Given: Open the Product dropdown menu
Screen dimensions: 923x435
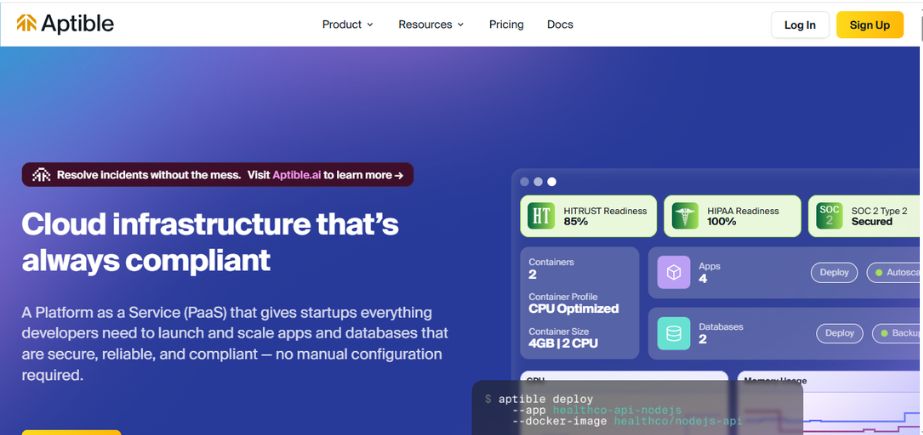Looking at the screenshot, I should (x=347, y=25).
